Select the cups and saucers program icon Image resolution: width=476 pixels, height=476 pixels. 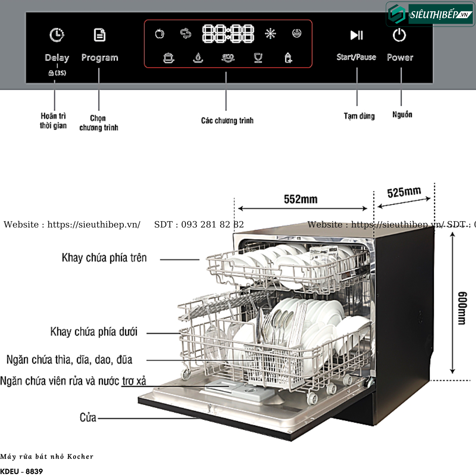pos(228,58)
